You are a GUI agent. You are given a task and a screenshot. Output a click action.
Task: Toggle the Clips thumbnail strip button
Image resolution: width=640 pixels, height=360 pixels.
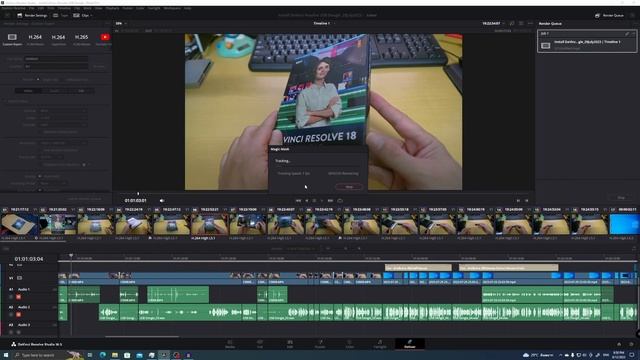pyautogui.click(x=82, y=16)
